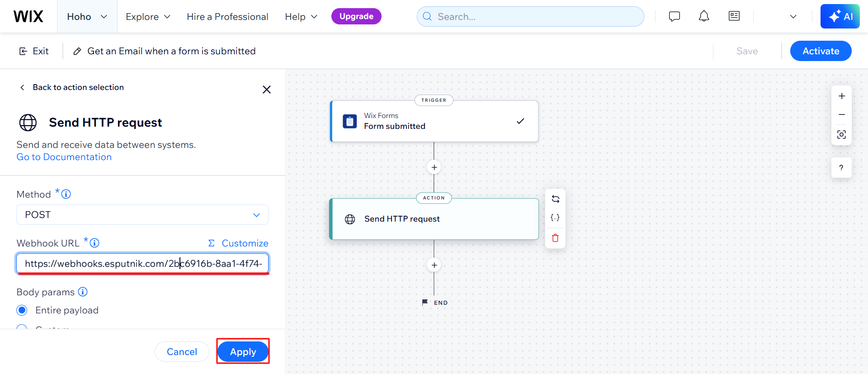
Task: Open the chat messages icon
Action: [x=674, y=17]
